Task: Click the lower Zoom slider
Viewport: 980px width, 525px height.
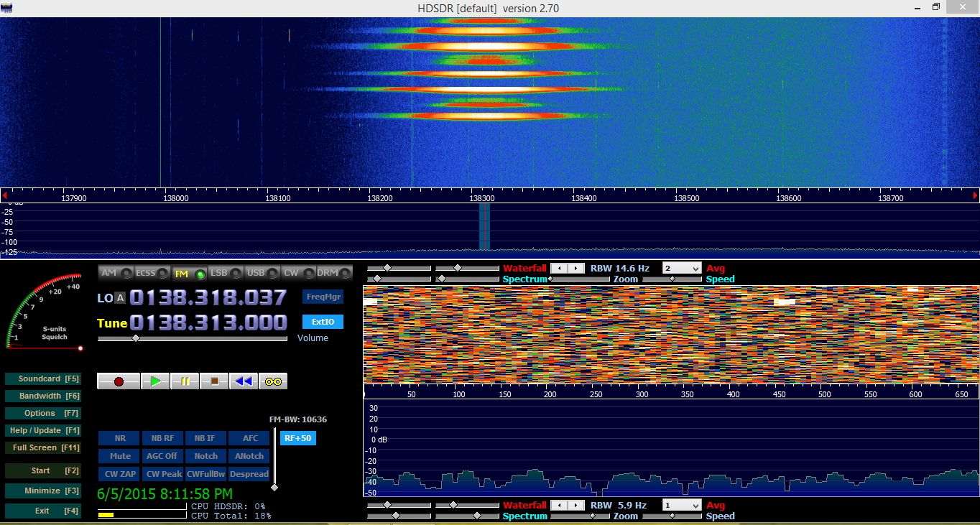Action: click(580, 516)
